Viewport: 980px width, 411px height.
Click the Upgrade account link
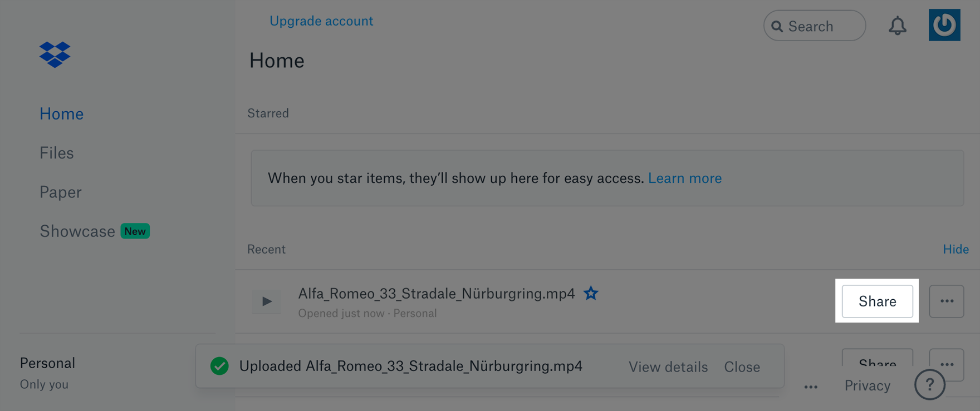(321, 21)
